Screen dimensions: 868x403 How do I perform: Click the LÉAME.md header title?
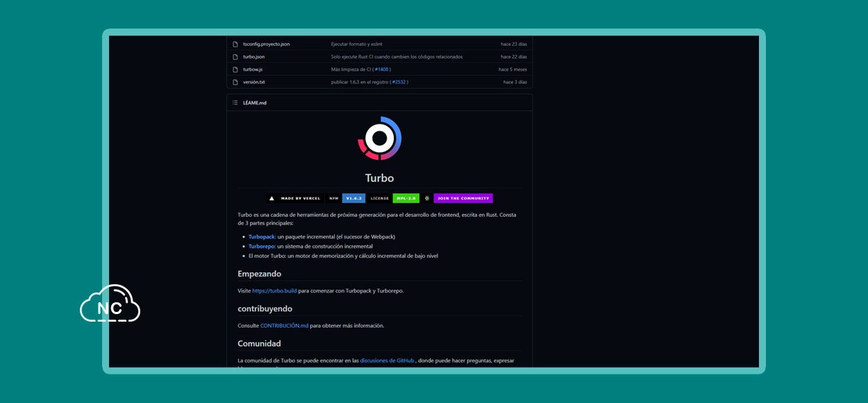254,103
